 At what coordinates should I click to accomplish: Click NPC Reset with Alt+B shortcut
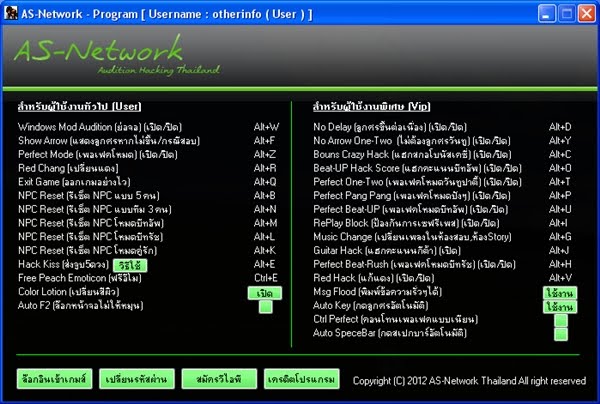[89, 196]
